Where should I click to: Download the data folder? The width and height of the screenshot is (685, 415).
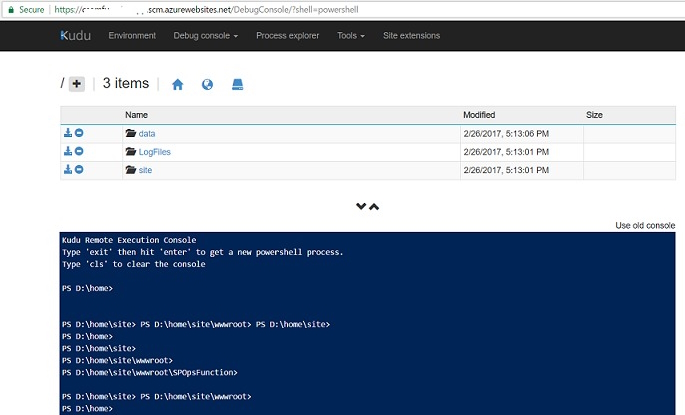point(68,133)
